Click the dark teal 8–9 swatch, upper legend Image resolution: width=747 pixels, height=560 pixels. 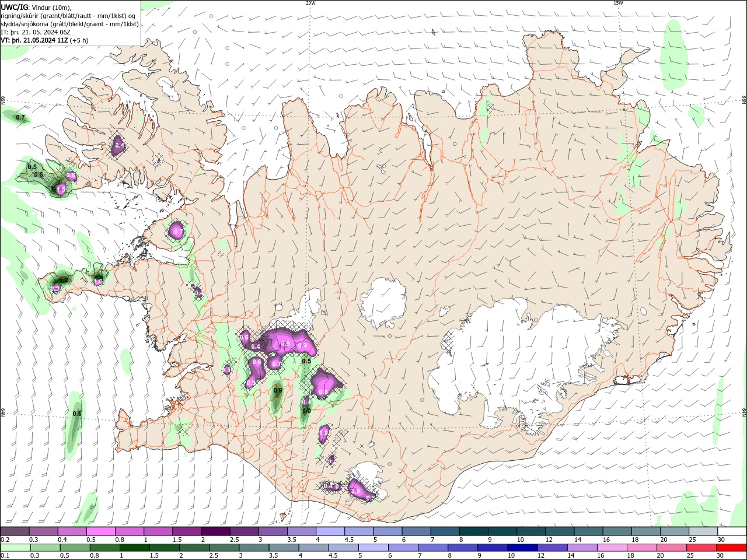point(473,531)
